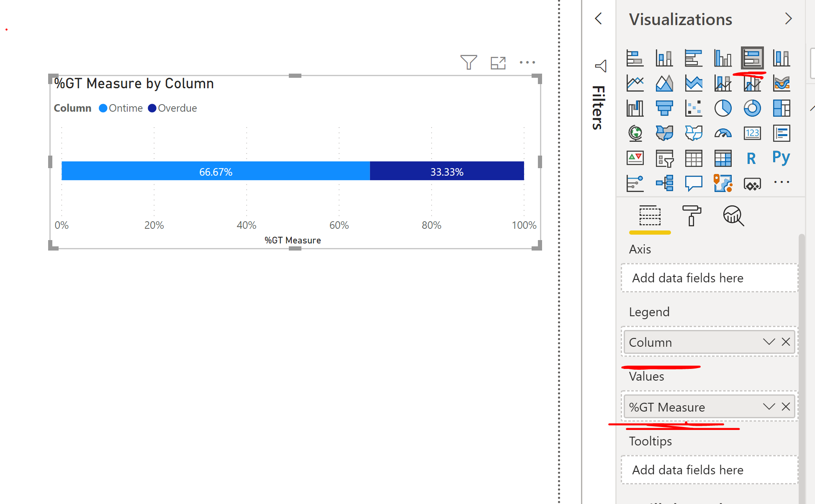815x504 pixels.
Task: Select the 100% stacked column chart visual
Action: click(782, 58)
